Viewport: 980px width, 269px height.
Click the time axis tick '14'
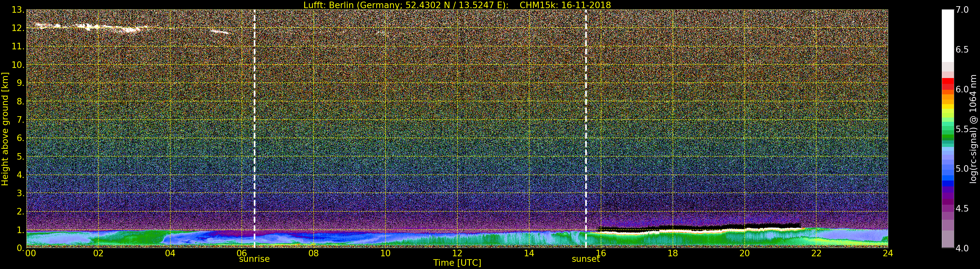(529, 253)
